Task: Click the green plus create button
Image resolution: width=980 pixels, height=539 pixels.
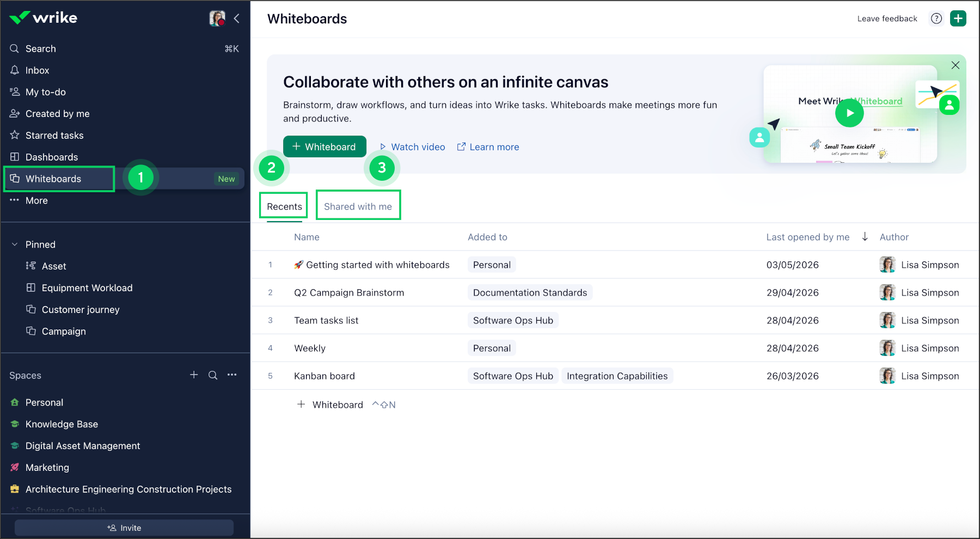Action: [958, 19]
